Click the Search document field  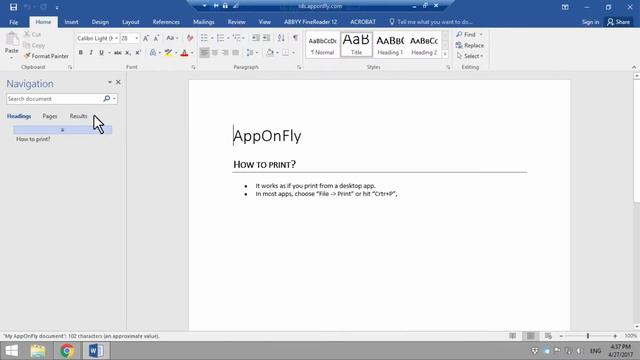[54, 99]
